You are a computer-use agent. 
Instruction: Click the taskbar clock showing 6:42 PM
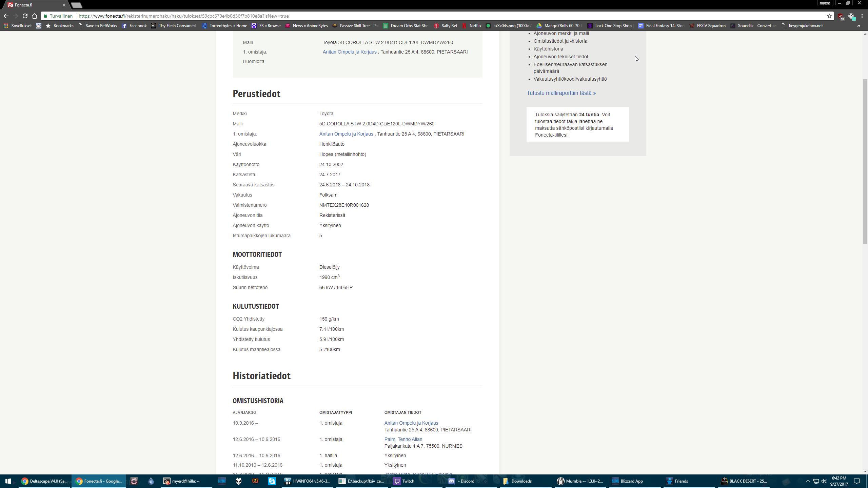click(x=839, y=481)
